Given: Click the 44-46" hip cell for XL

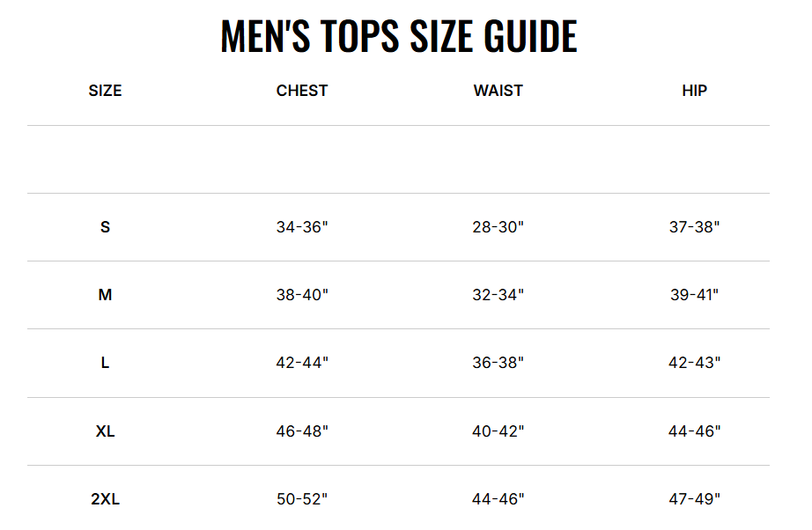Looking at the screenshot, I should tap(694, 431).
